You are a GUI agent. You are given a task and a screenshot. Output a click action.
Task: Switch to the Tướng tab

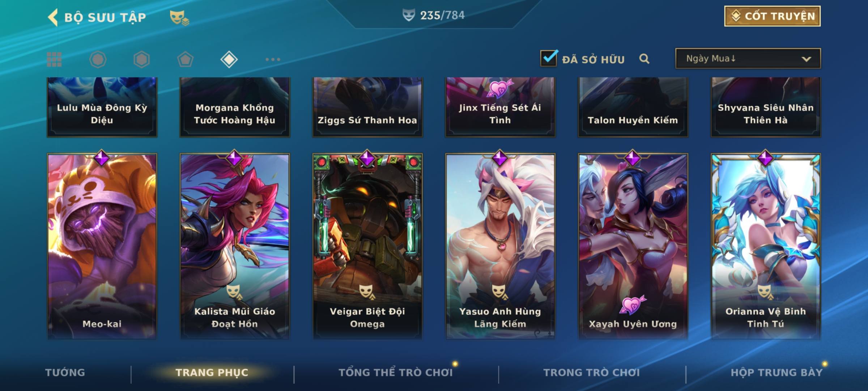click(x=65, y=373)
